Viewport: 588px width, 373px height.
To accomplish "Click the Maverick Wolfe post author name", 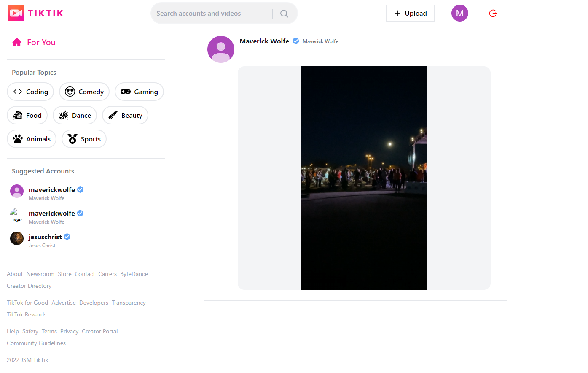I will (264, 41).
